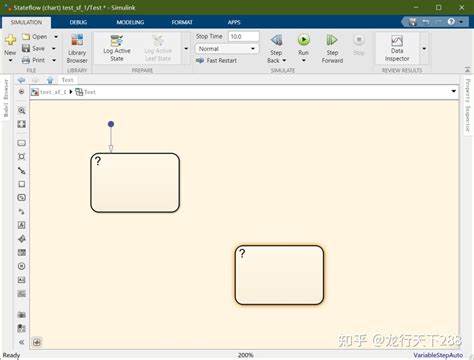Click the Step Back icon
This screenshot has width=474, height=360.
point(276,40)
